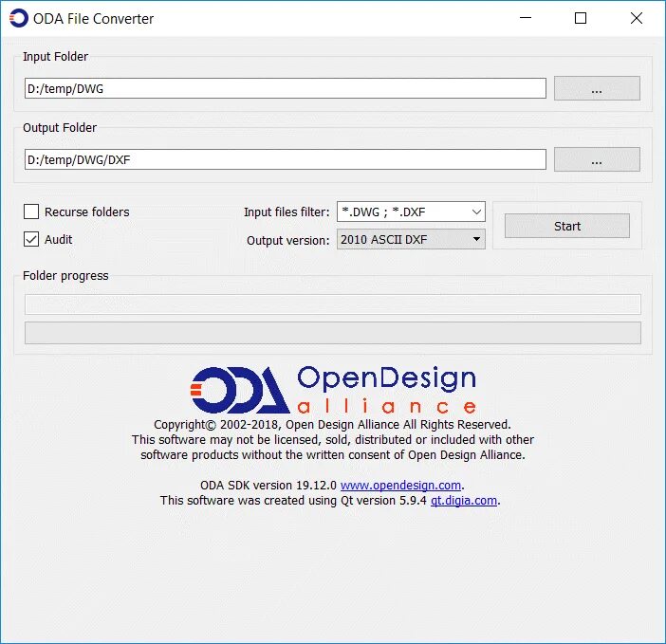Click the upper Folder progress bar
666x644 pixels.
[x=333, y=304]
